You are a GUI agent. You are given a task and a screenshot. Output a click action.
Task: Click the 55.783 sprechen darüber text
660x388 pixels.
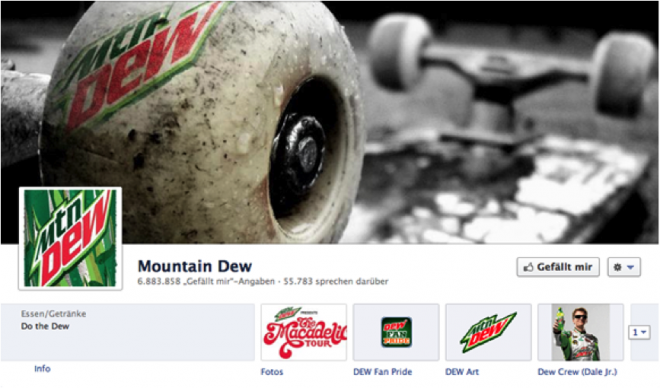(x=335, y=282)
